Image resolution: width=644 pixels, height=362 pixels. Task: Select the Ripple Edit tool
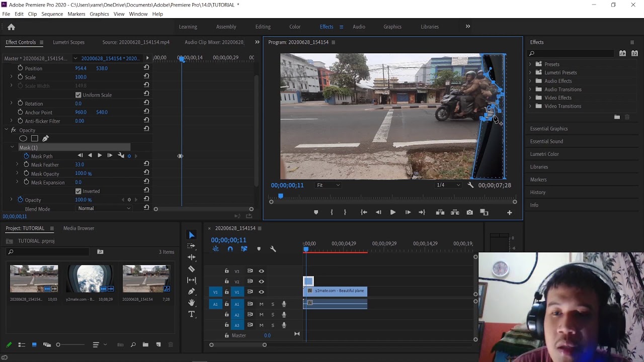point(191,257)
